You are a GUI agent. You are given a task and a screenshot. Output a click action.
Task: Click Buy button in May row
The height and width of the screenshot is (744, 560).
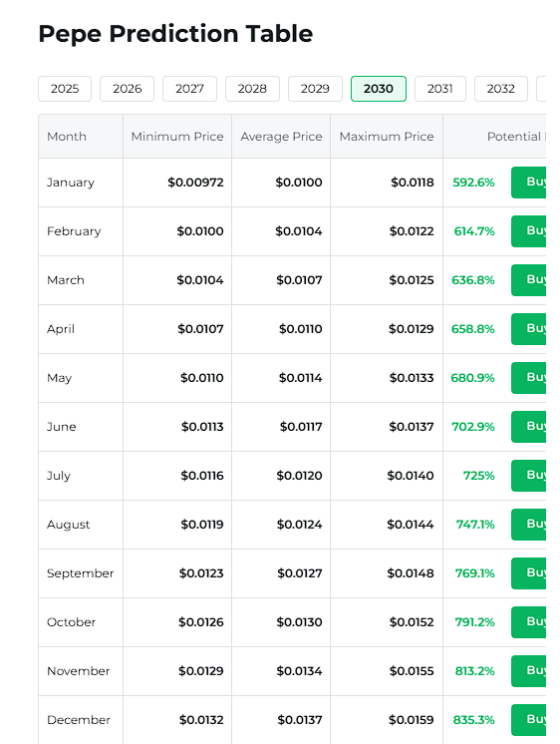(529, 378)
